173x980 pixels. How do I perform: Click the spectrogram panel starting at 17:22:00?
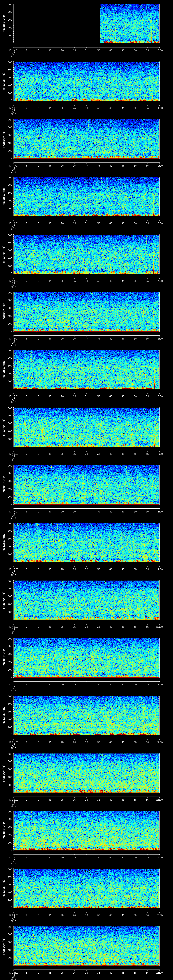click(87, 773)
